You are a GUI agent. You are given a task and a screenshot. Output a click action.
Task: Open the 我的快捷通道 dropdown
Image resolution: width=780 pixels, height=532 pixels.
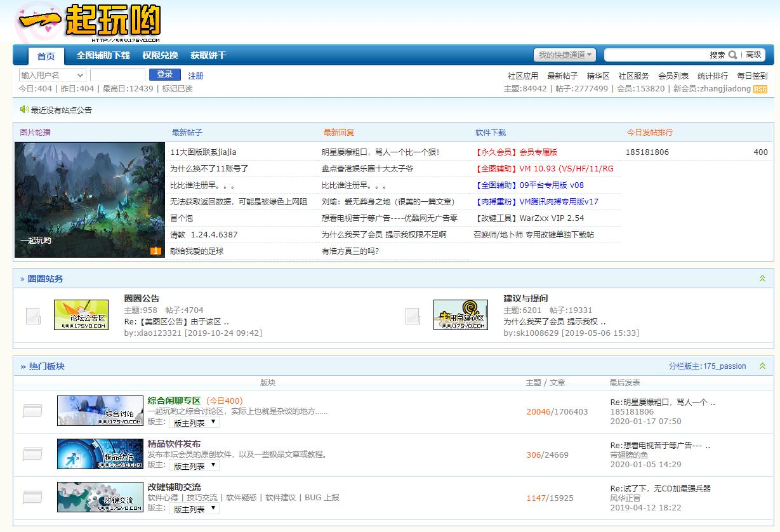click(x=565, y=55)
